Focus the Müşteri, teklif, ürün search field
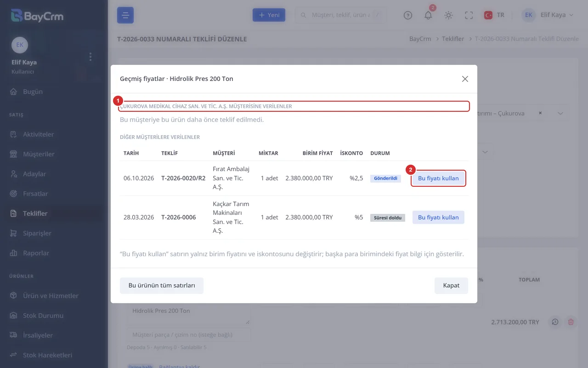Viewport: 588px width, 368px height. click(x=340, y=15)
